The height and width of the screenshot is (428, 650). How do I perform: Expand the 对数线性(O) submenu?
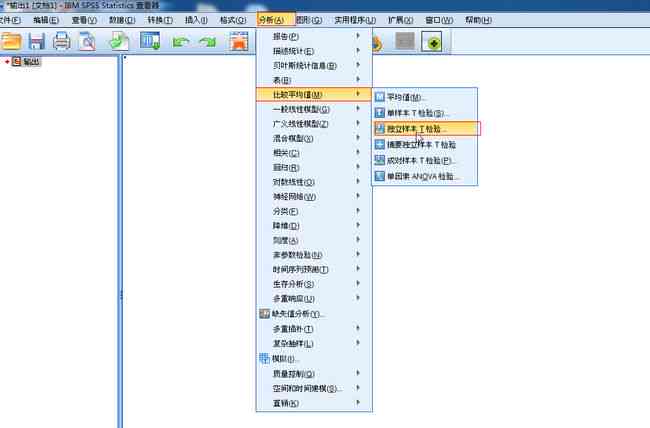314,182
